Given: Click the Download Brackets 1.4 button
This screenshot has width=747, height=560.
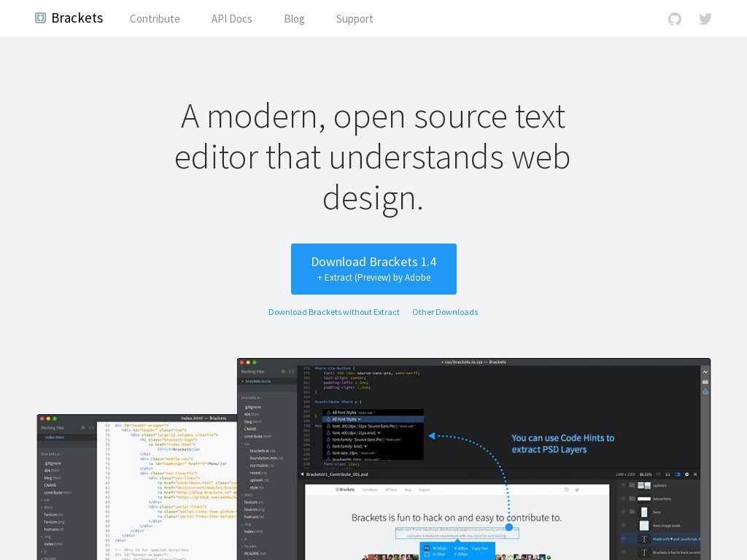Looking at the screenshot, I should coord(374,269).
